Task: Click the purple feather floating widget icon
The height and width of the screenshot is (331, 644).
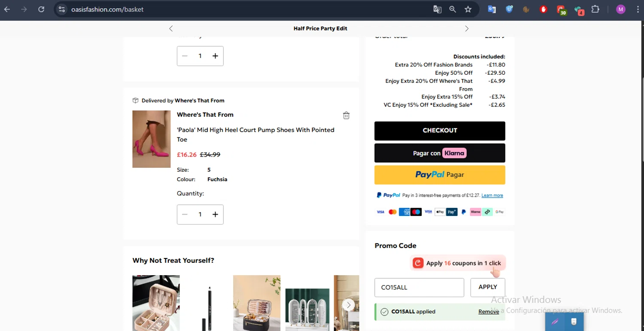Action: [x=555, y=322]
